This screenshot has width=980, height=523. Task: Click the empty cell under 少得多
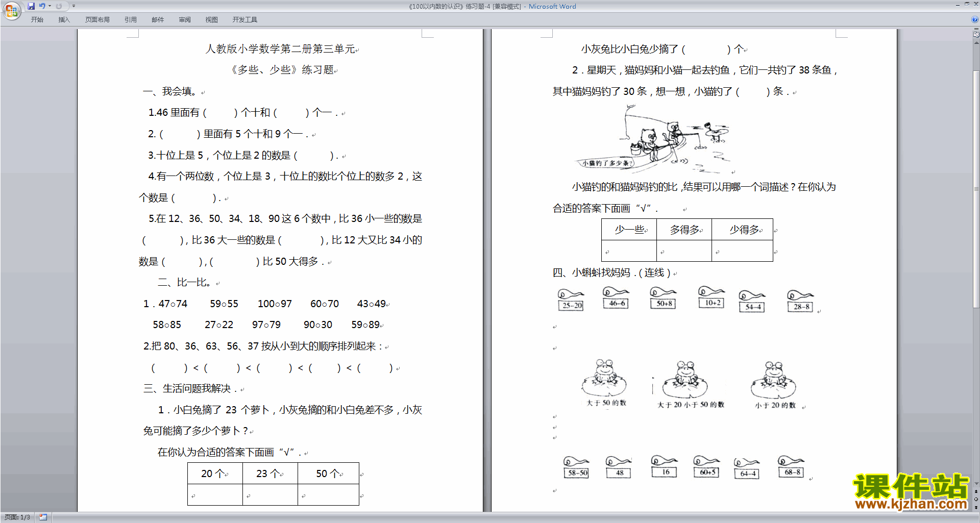point(742,251)
